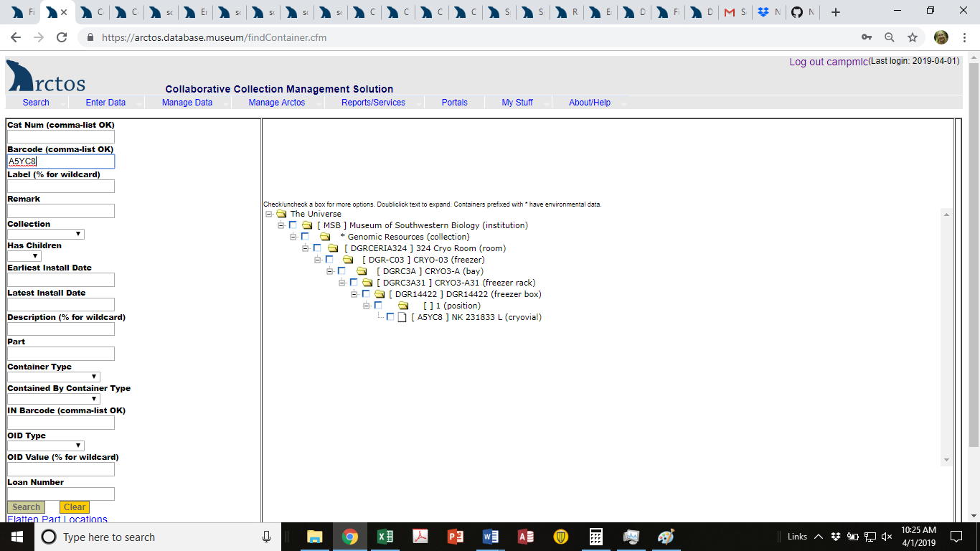Check the checkbox beside A5YC8 cryovial
Viewport: 980px width, 551px height.
[x=390, y=316]
